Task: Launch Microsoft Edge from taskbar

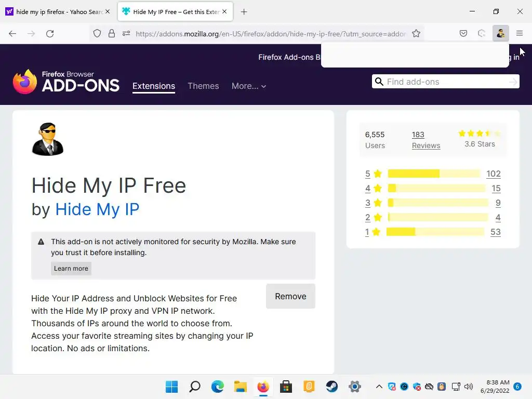Action: coord(218,387)
